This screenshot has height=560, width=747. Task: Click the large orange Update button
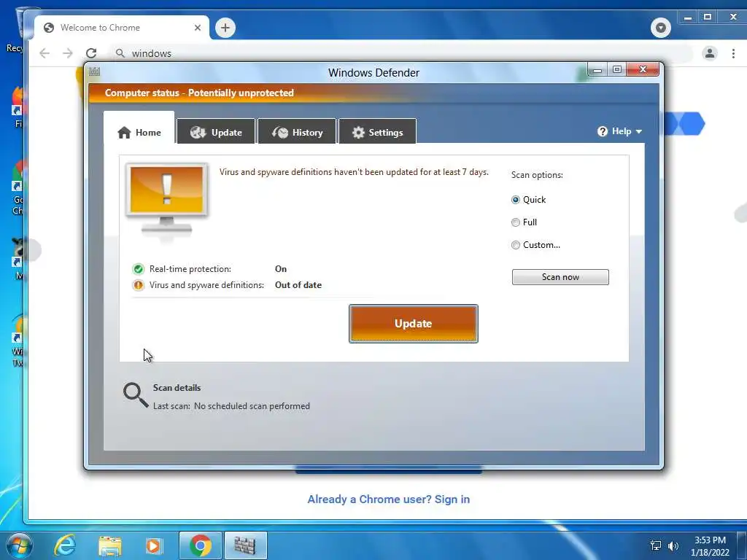coord(413,323)
